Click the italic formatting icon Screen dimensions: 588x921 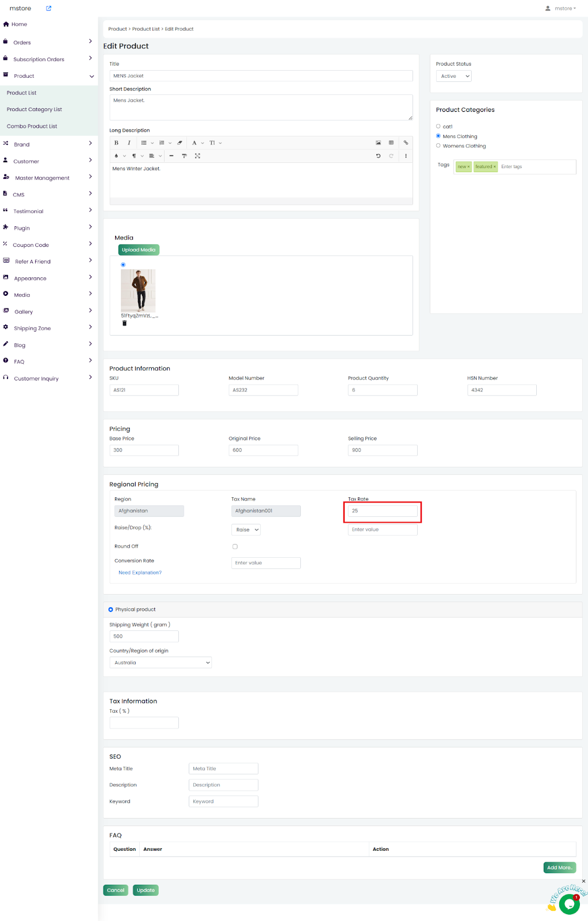[129, 143]
